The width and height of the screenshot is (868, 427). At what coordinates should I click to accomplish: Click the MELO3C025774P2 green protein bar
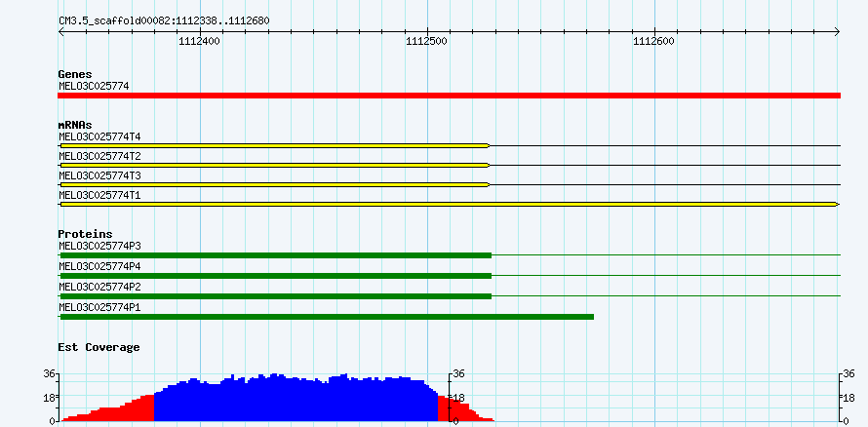pyautogui.click(x=276, y=296)
